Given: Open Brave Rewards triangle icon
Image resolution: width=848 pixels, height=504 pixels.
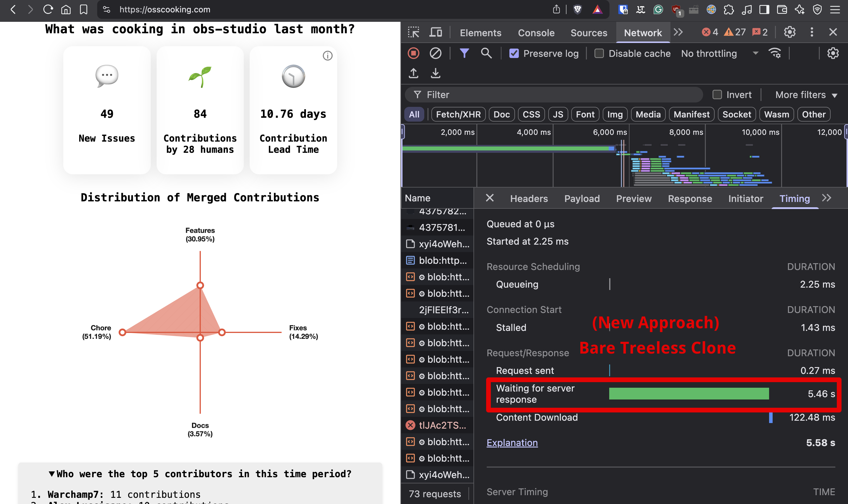Looking at the screenshot, I should click(x=597, y=9).
